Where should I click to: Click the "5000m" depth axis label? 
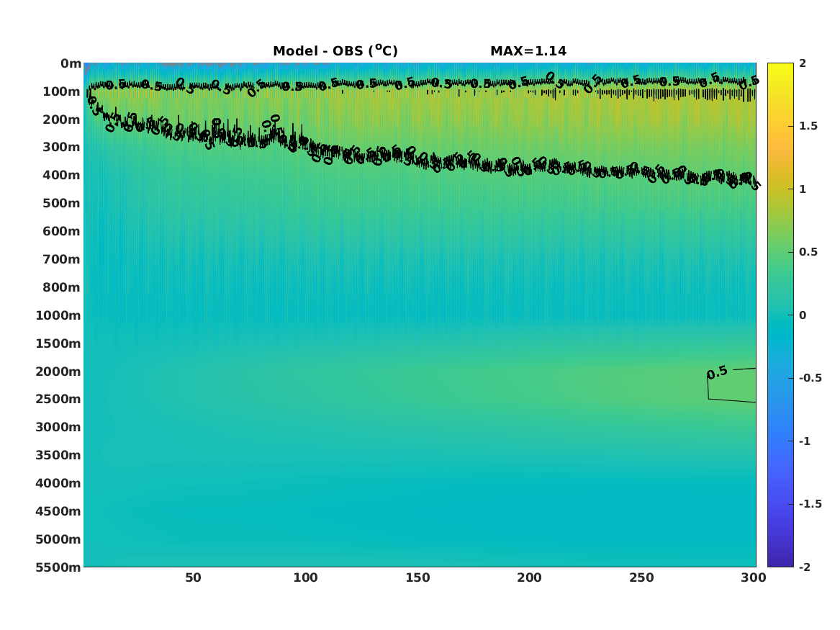58,539
